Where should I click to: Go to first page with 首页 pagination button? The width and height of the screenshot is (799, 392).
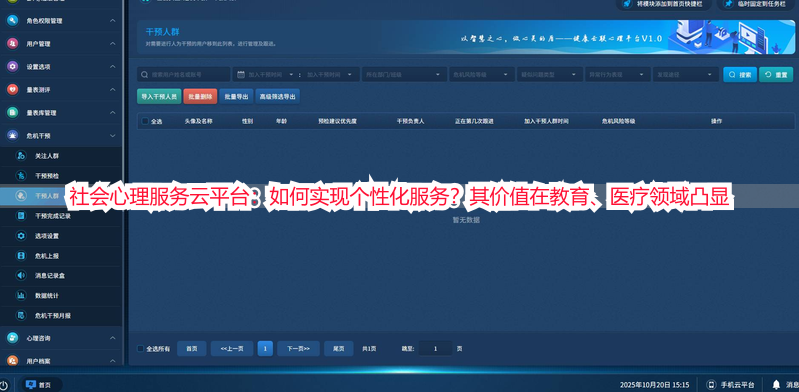point(192,349)
